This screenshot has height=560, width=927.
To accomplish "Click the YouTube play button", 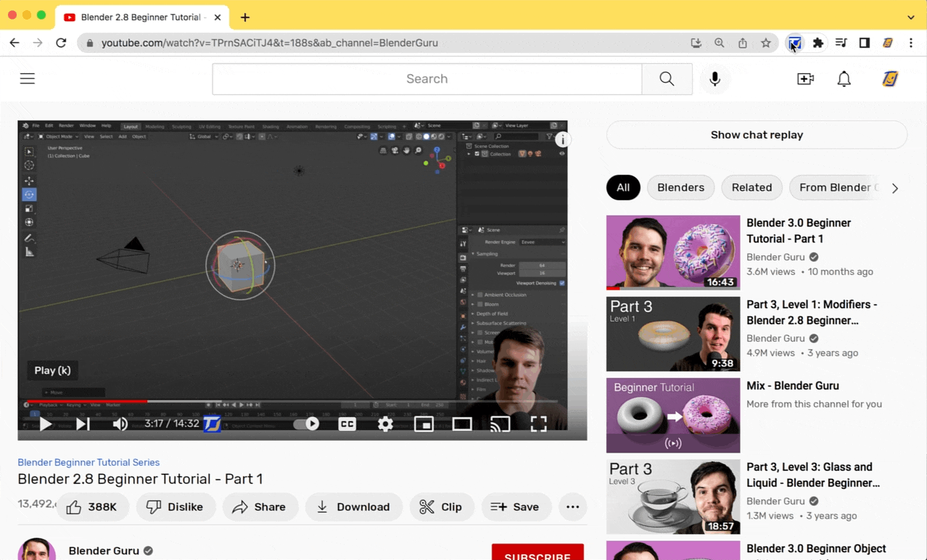I will click(x=45, y=424).
